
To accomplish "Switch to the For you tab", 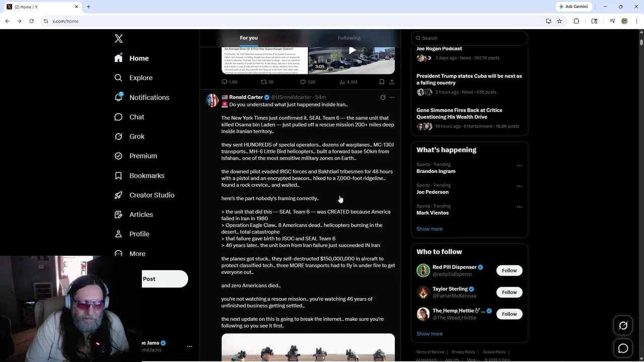I will 249,38.
